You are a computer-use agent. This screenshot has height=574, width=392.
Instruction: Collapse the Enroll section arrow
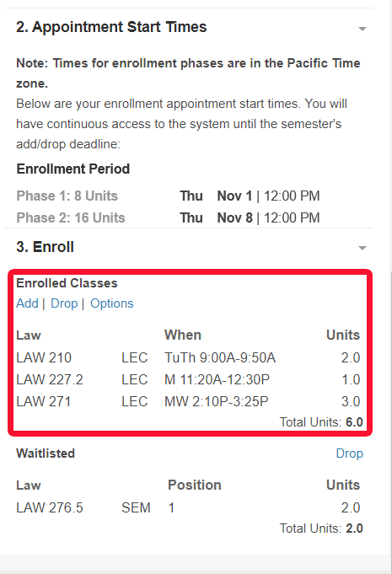pyautogui.click(x=362, y=248)
